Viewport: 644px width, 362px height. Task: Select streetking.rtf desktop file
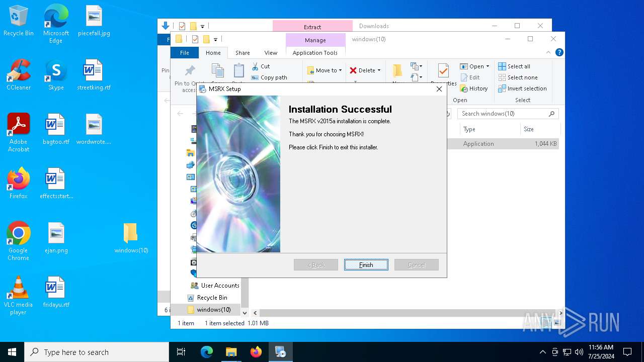(94, 75)
